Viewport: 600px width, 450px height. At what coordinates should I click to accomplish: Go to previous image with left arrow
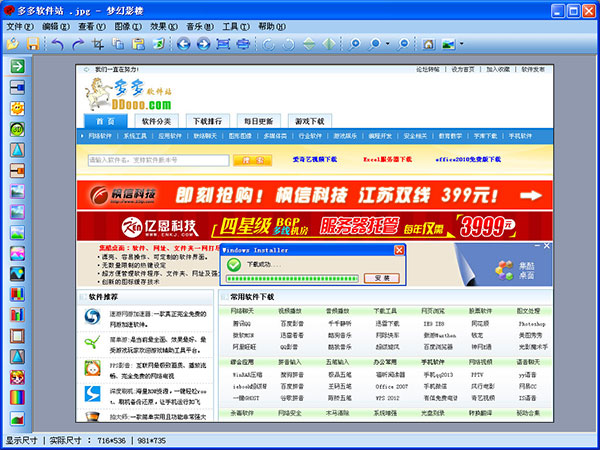click(x=183, y=44)
